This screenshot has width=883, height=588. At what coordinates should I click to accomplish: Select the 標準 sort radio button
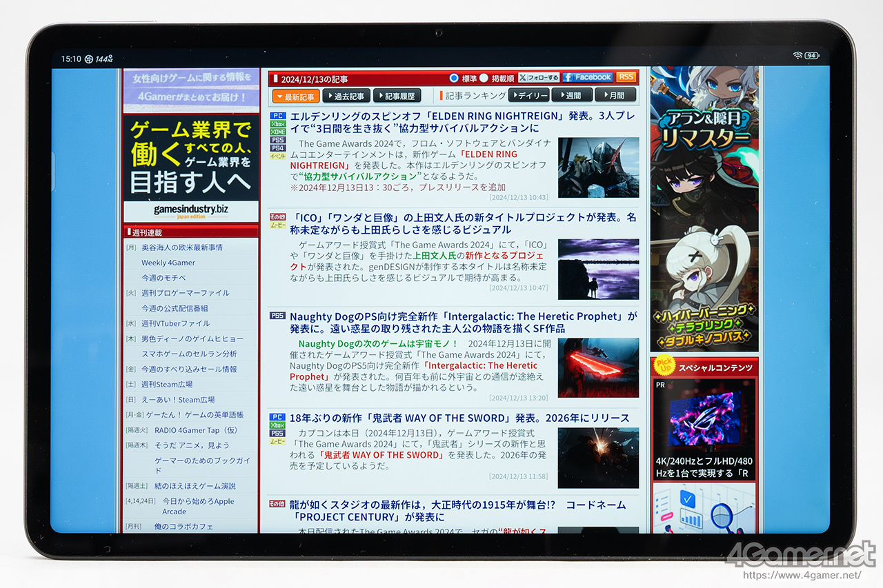pyautogui.click(x=454, y=79)
